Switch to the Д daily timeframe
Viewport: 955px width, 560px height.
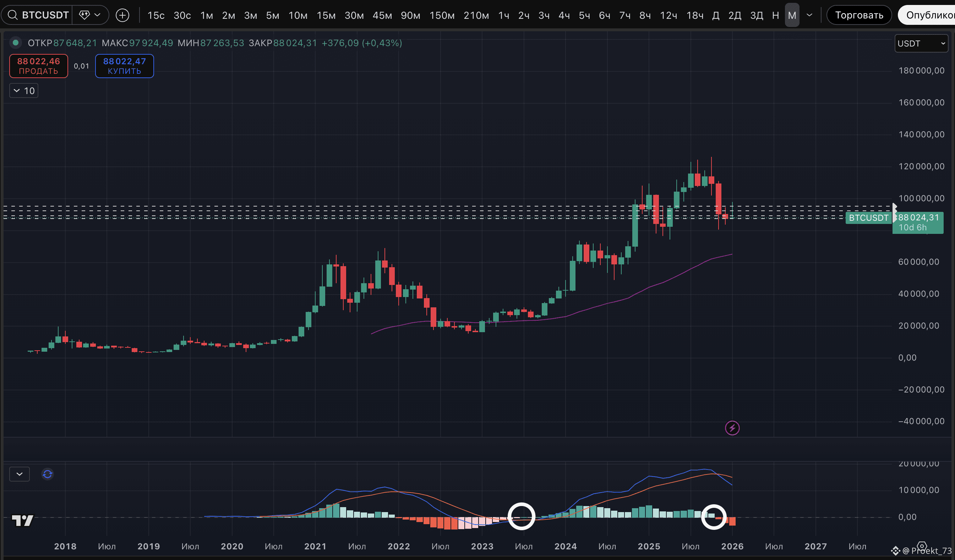715,15
